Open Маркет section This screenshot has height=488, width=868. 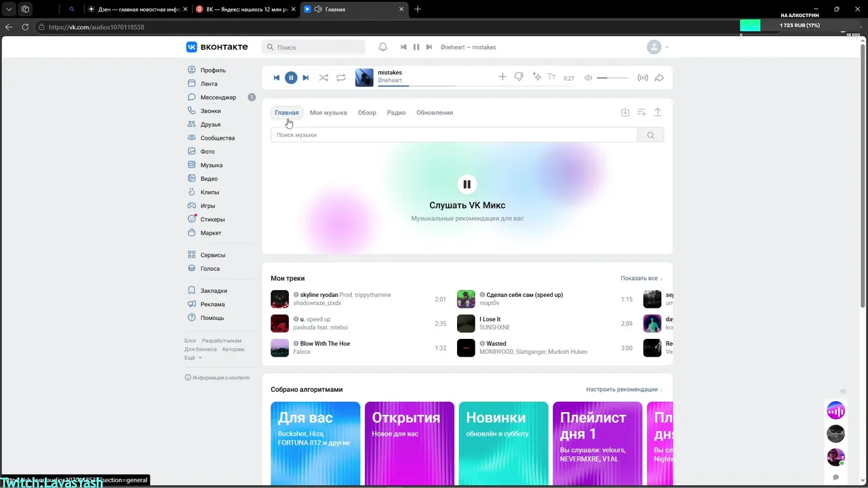click(211, 233)
